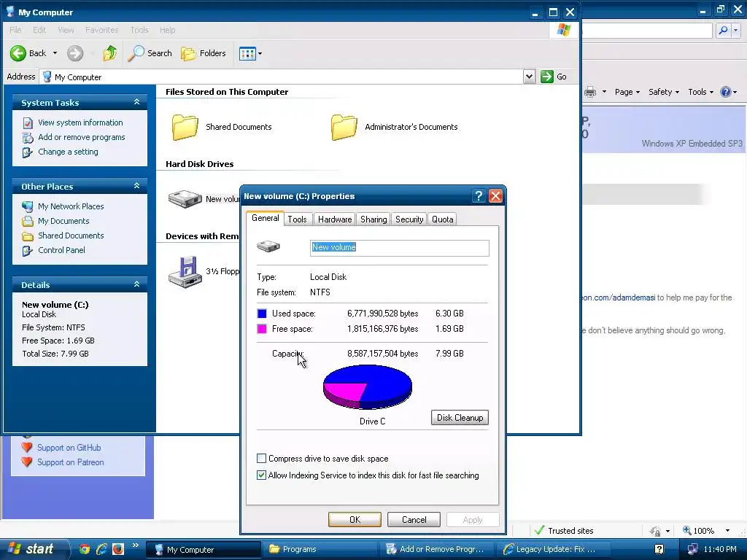747x560 pixels.
Task: Click the disk usage pie chart
Action: coord(368,386)
